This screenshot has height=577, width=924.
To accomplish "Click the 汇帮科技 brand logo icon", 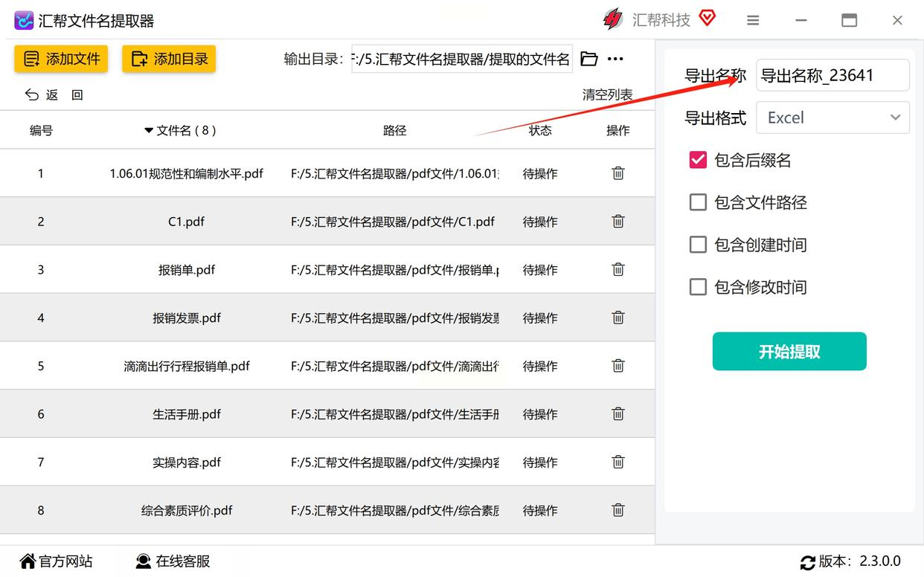I will point(613,19).
